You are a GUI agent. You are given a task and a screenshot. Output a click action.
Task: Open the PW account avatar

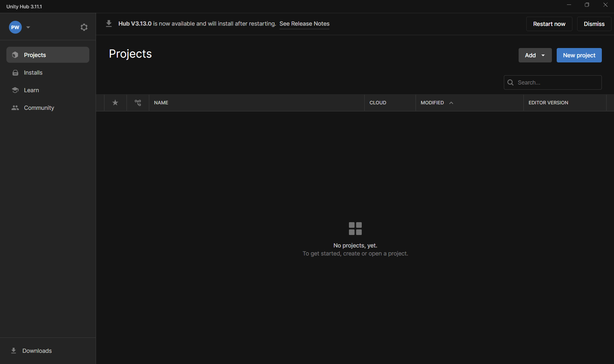click(15, 27)
